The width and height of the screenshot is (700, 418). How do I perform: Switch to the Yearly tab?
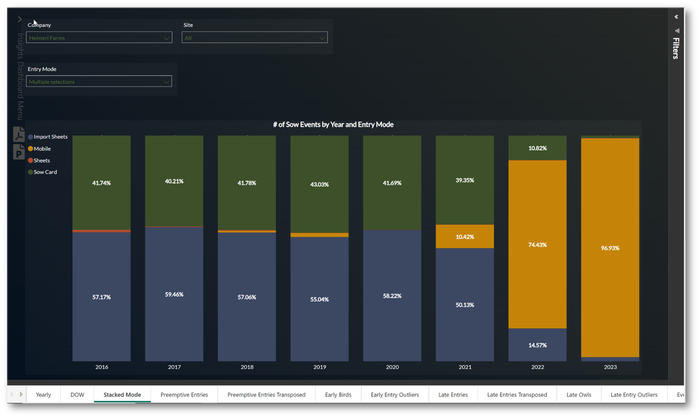pos(43,395)
